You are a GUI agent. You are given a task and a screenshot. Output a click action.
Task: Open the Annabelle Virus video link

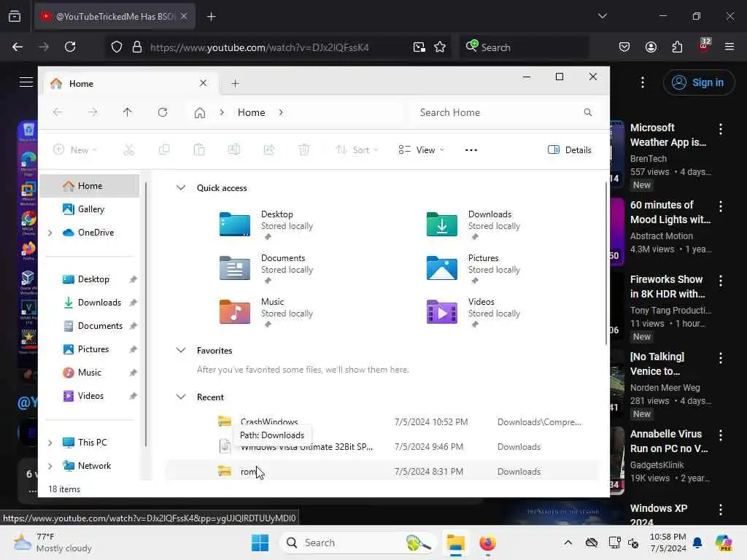click(x=669, y=441)
